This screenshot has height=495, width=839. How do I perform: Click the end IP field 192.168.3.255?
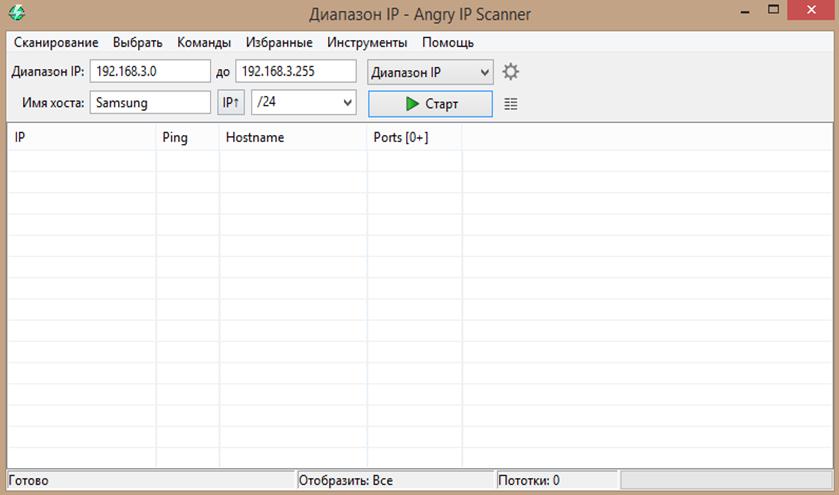[x=296, y=71]
